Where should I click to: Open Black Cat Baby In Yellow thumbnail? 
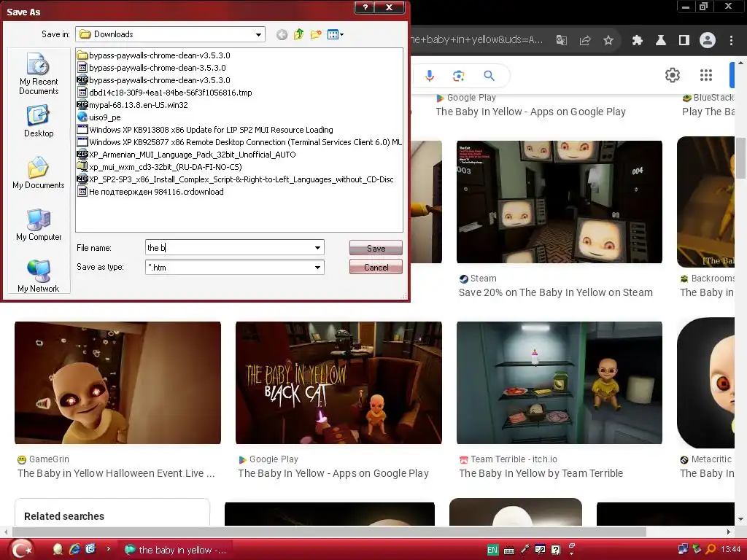338,383
